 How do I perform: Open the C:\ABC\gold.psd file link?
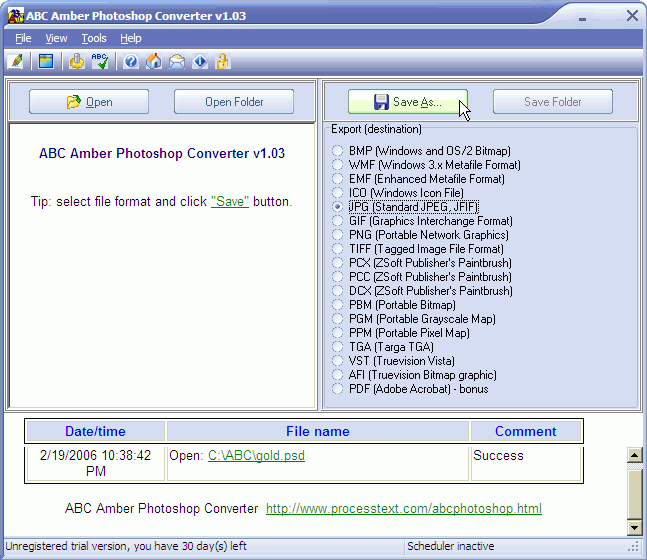(256, 455)
